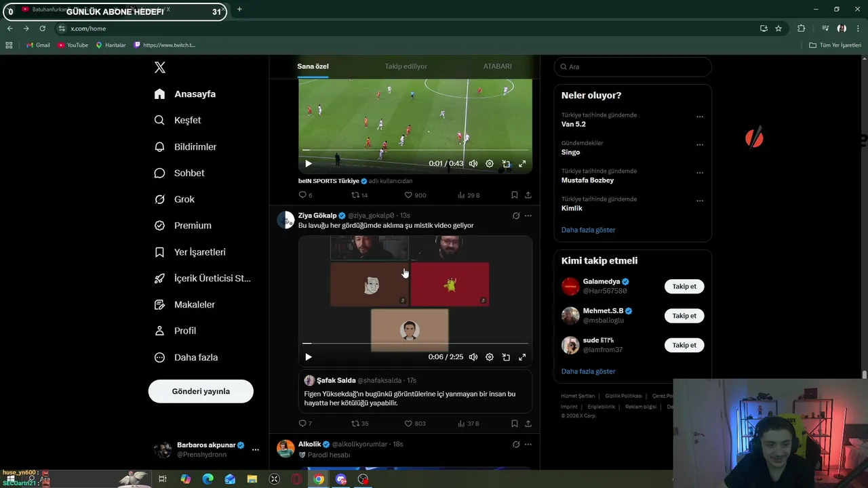Share Ziya Gökalp post
This screenshot has height=488, width=868.
528,424
